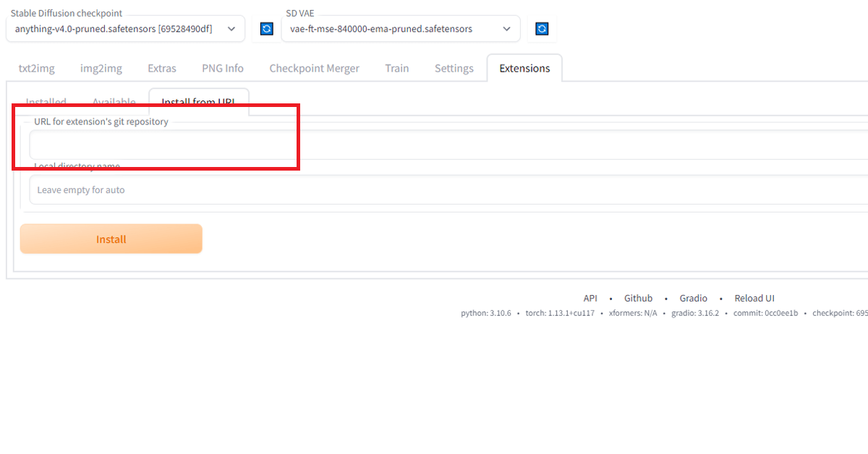
Task: Open the img2img tab
Action: [101, 68]
